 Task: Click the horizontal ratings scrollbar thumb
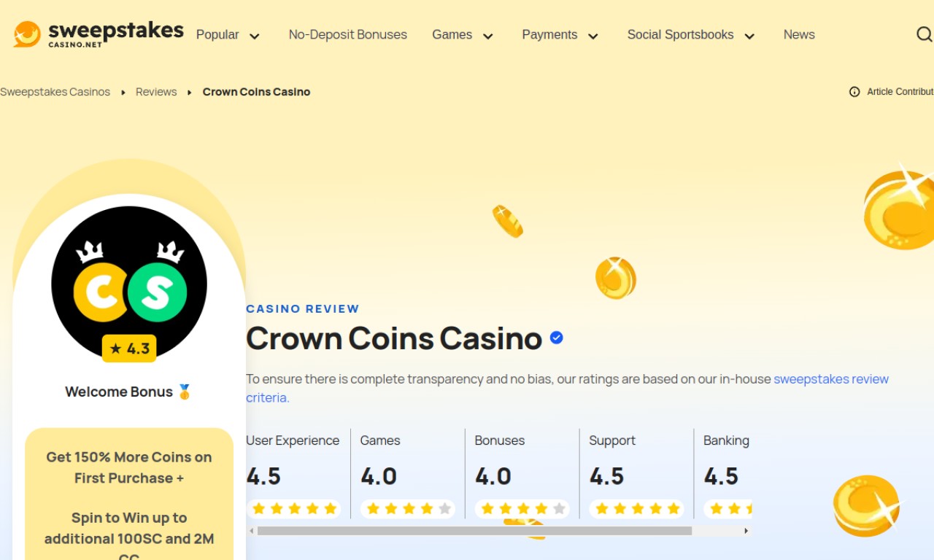(474, 531)
